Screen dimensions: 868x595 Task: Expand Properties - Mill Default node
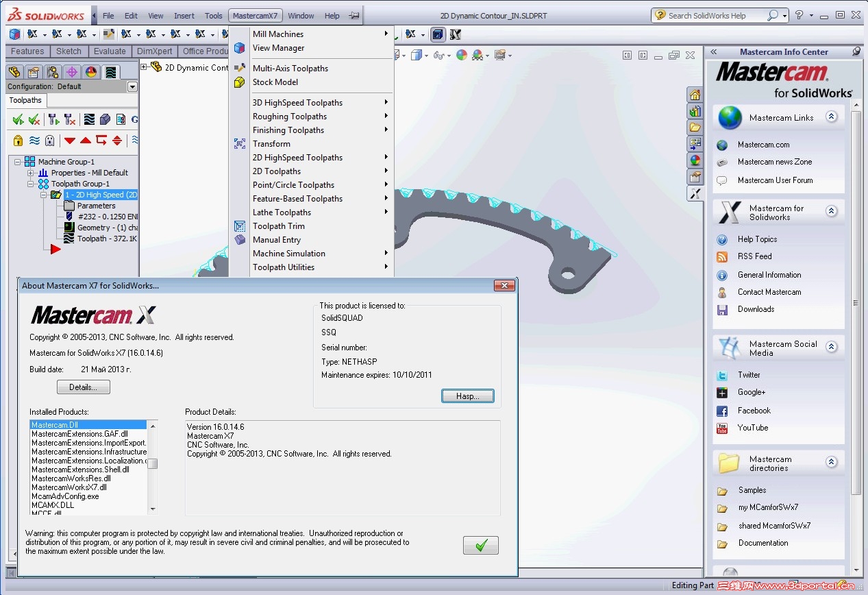(x=31, y=173)
